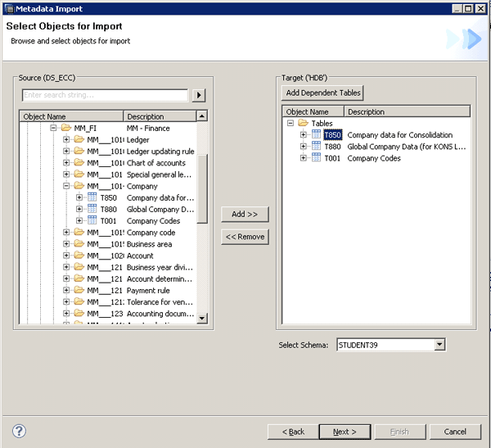This screenshot has width=491, height=448.
Task: Click the MM_FI folder icon
Action: (x=66, y=129)
